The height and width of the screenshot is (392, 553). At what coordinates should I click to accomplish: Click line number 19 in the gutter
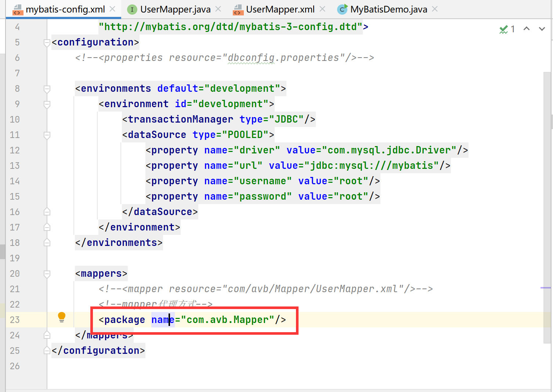coord(15,258)
